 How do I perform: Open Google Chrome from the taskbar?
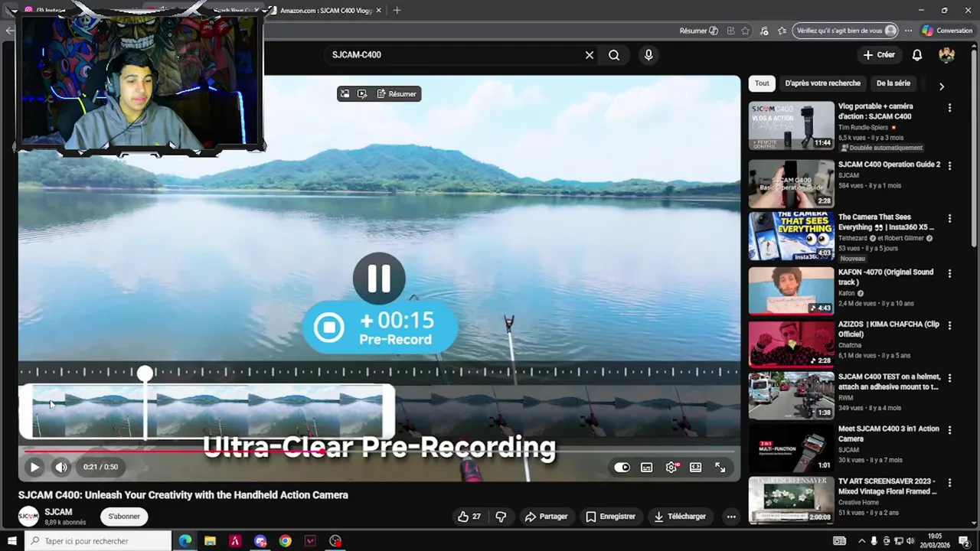[x=285, y=541]
